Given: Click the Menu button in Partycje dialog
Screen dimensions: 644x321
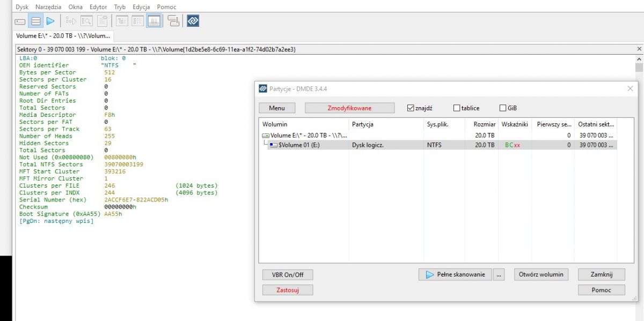Looking at the screenshot, I should click(x=277, y=108).
